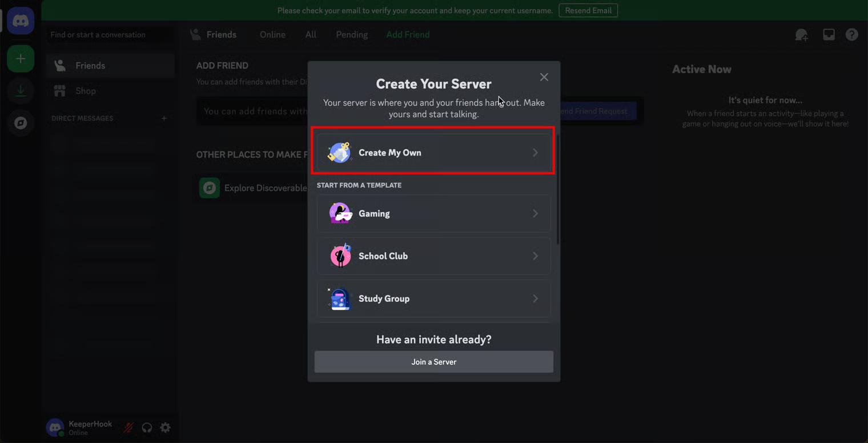The image size is (868, 443).
Task: Open the Download Apps icon in sidebar
Action: (21, 90)
